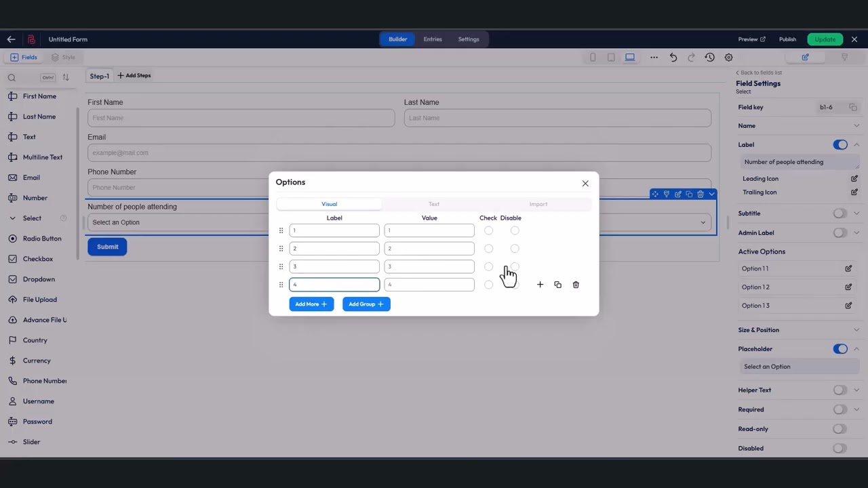This screenshot has width=868, height=488.
Task: Select the Check radio for option 3
Action: (488, 267)
